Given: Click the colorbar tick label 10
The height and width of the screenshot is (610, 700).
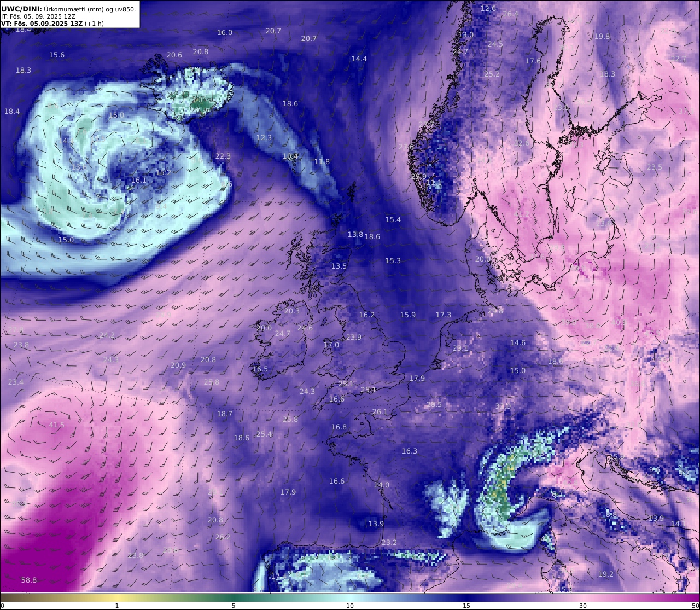Looking at the screenshot, I should (x=350, y=606).
